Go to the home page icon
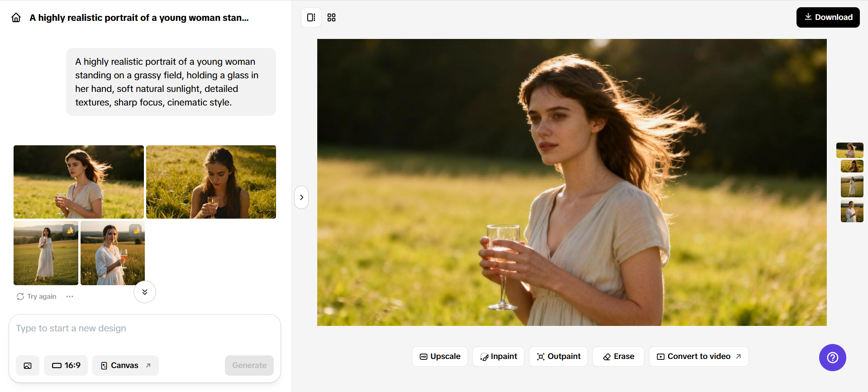 (x=16, y=18)
